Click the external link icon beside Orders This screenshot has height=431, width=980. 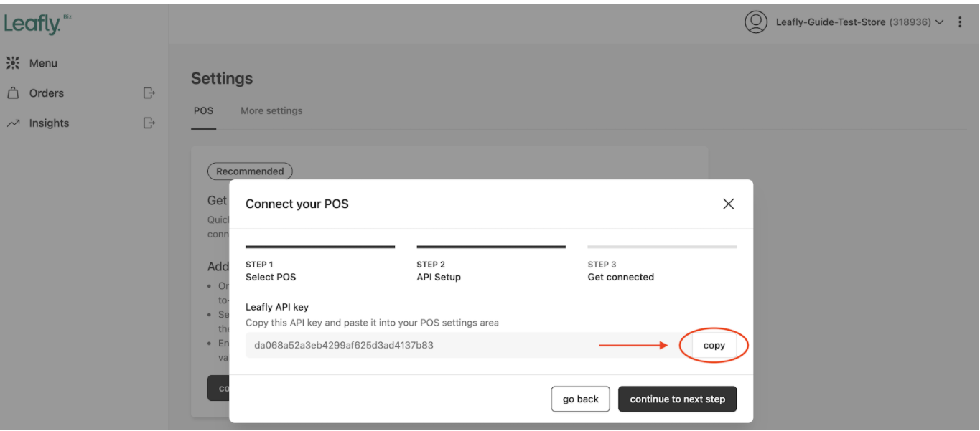tap(149, 93)
